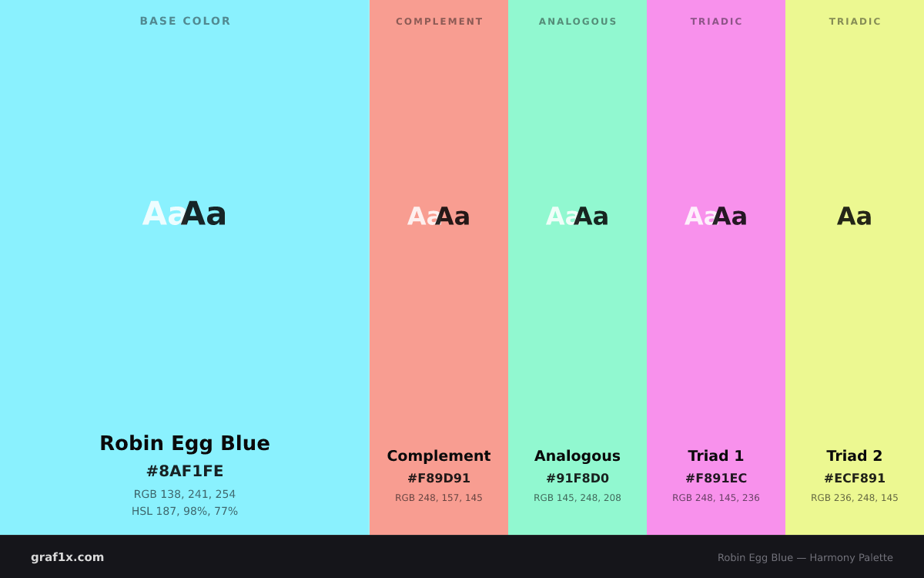Click the ANALOGOUS header label
The width and height of the screenshot is (924, 578).
click(x=577, y=22)
